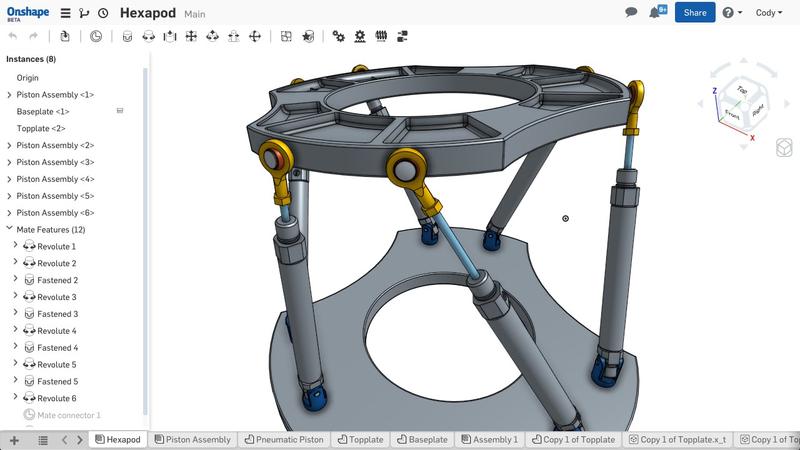The width and height of the screenshot is (800, 450).
Task: Click the gear relation tool icon
Action: (x=339, y=36)
